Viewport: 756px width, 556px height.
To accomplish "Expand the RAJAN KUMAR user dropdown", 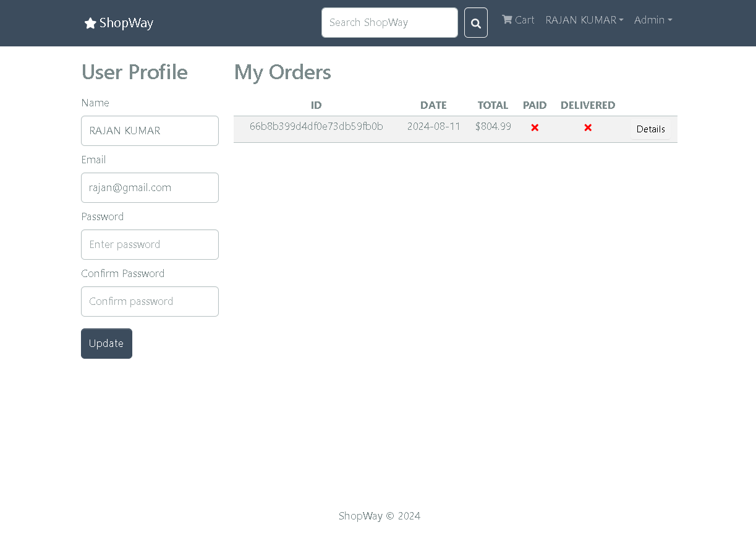I will 584,20.
